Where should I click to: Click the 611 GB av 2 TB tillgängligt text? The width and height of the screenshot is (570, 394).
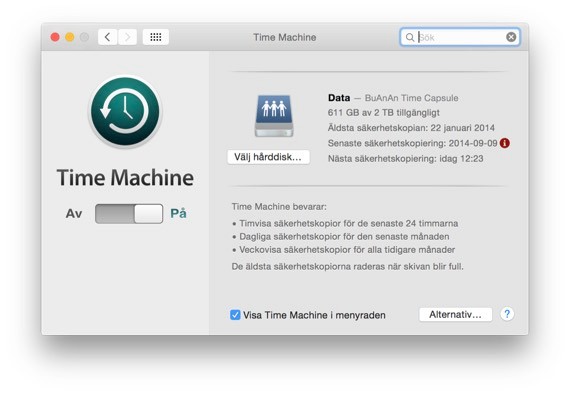pos(384,113)
